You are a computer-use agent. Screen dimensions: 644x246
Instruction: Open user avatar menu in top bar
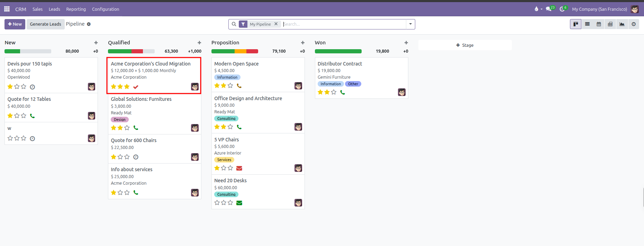[635, 9]
